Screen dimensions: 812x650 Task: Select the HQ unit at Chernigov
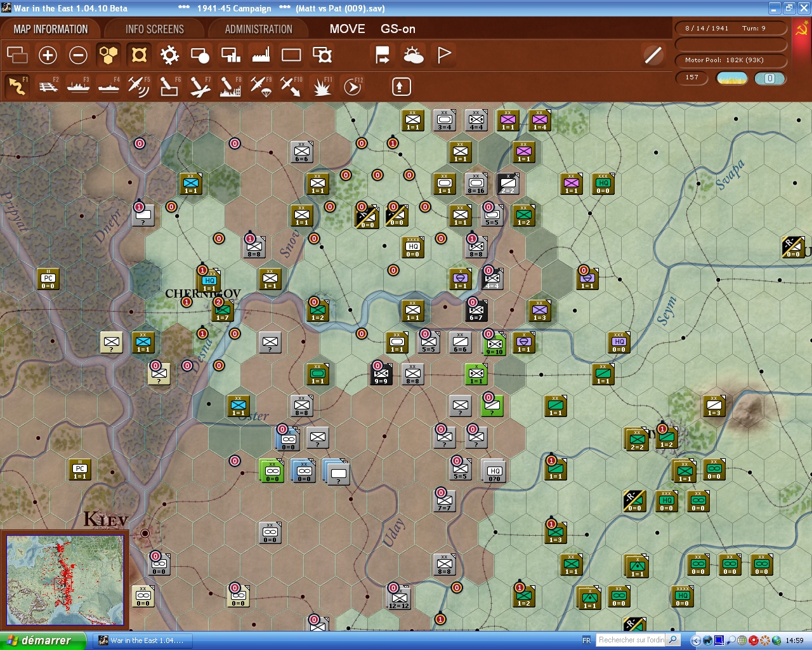pos(209,280)
